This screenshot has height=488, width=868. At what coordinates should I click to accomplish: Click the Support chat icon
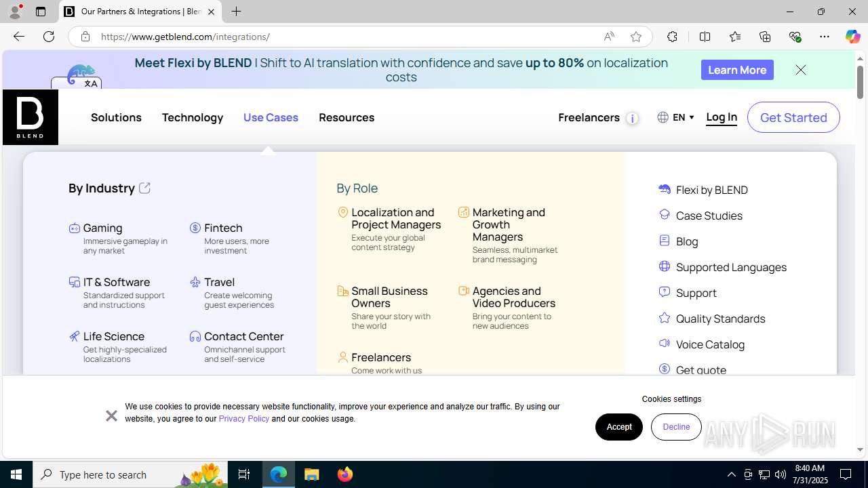[665, 292]
